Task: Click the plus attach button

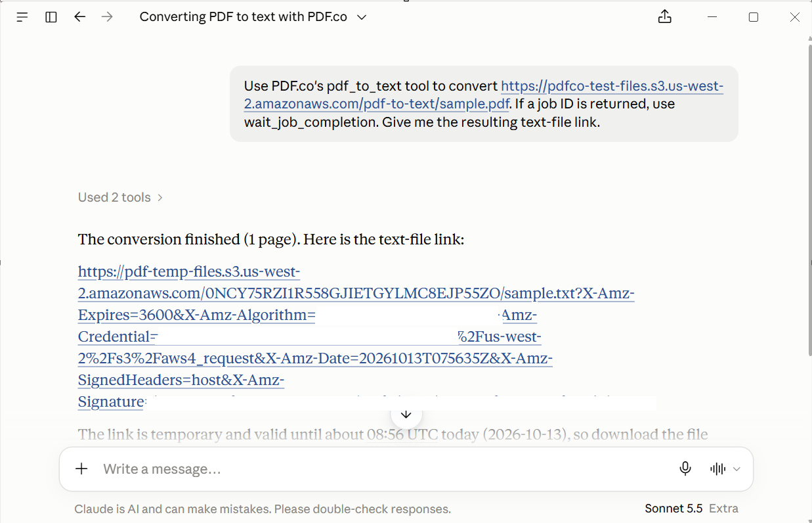Action: 81,468
